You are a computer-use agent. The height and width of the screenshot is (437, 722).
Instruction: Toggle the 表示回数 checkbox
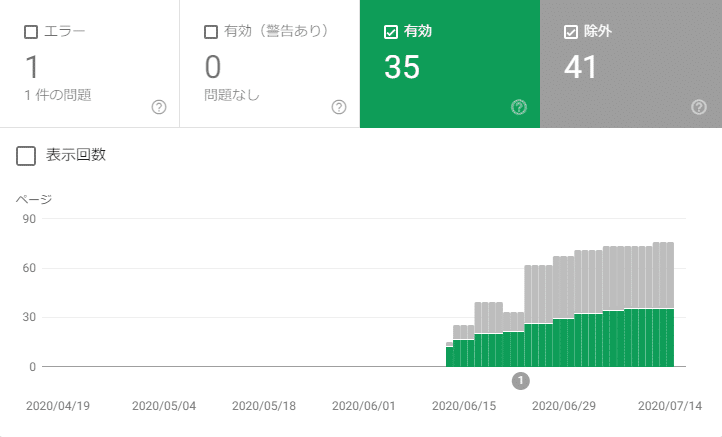(26, 156)
